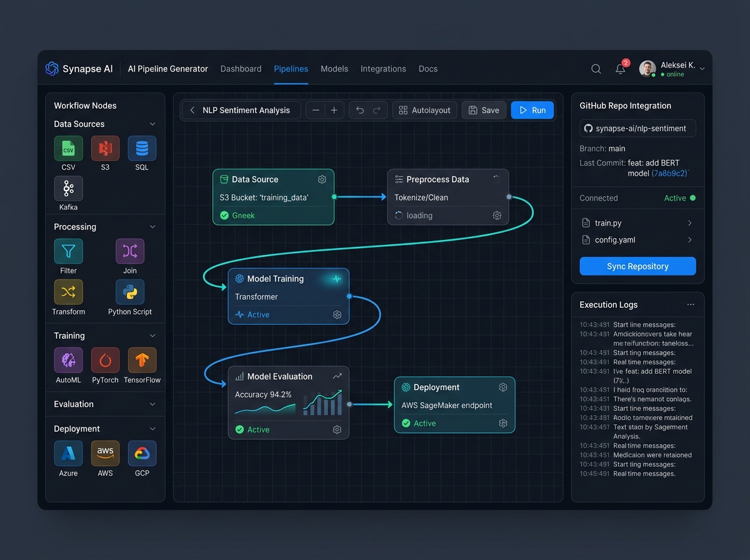This screenshot has height=560, width=750.
Task: Zoom out with the minus button
Action: coord(316,110)
